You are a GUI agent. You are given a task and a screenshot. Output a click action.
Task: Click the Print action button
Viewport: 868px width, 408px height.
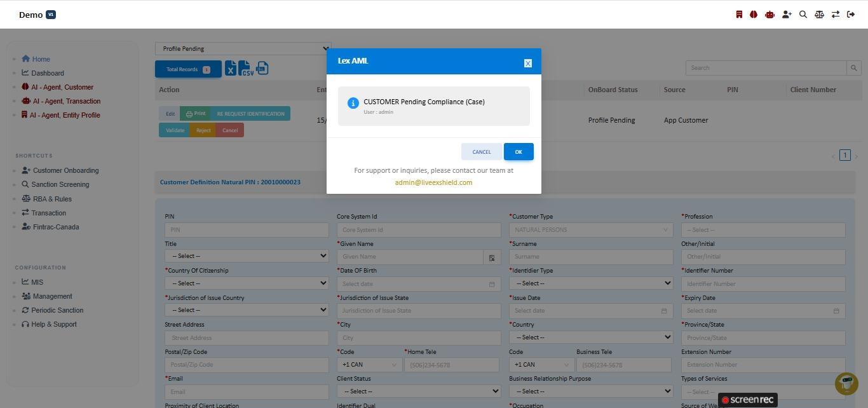tap(196, 114)
